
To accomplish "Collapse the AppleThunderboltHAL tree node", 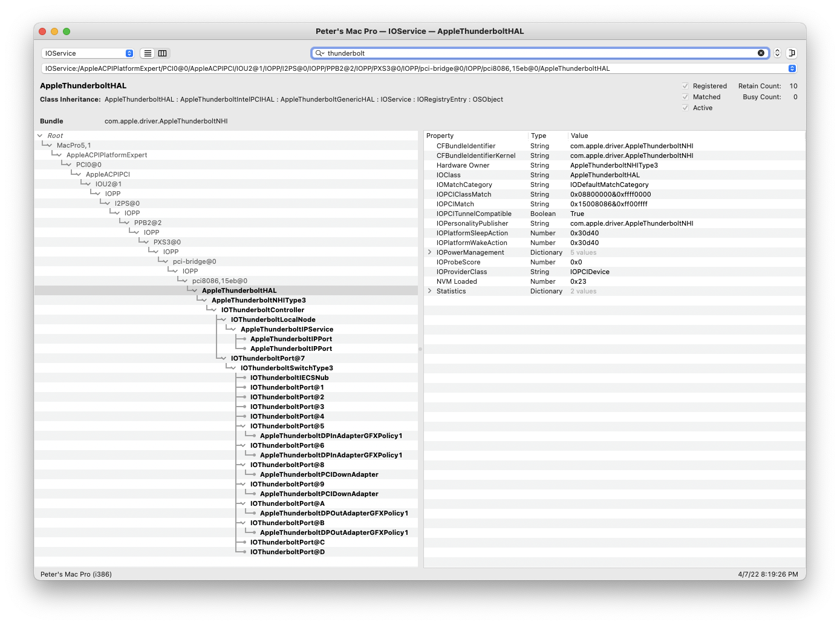I will (195, 290).
